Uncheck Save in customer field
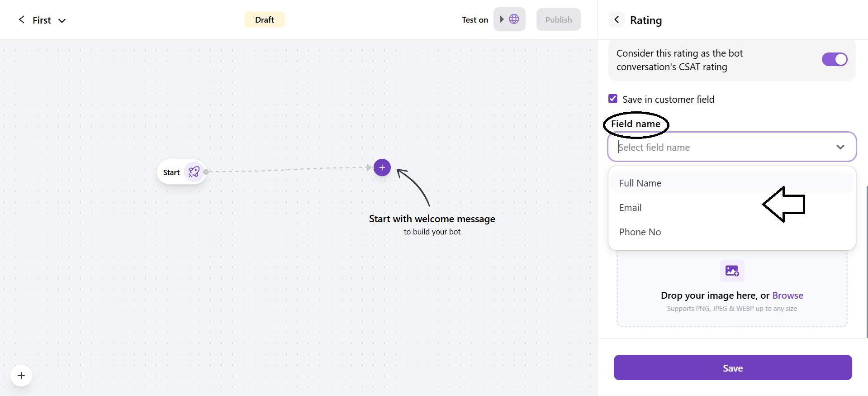The image size is (868, 396). click(x=613, y=99)
